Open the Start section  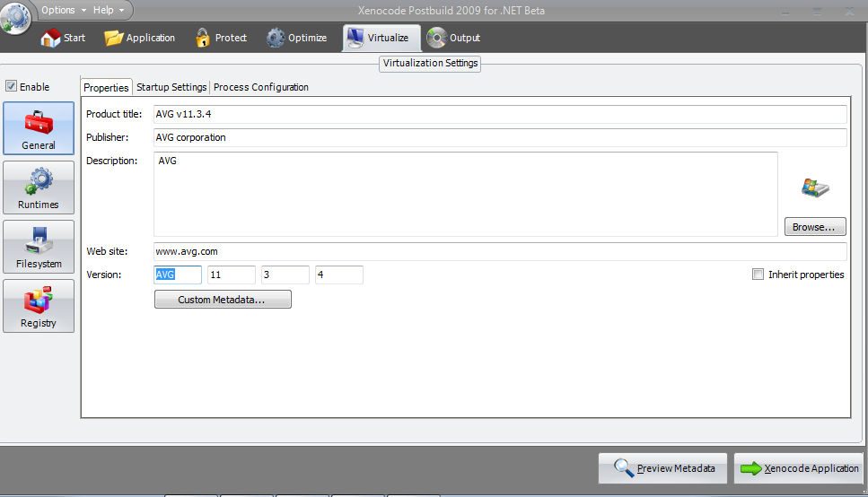coord(63,38)
